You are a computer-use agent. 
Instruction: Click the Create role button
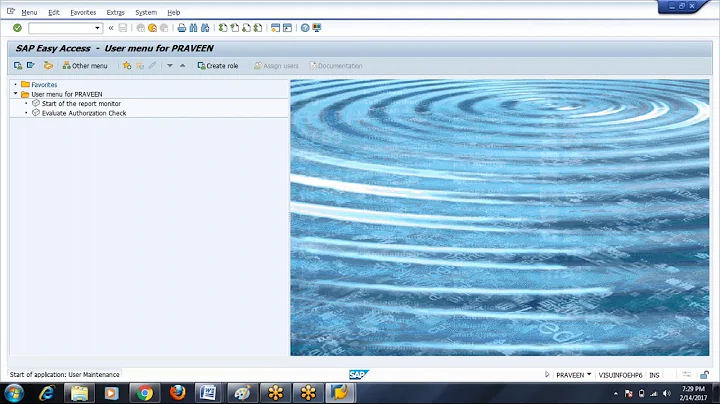218,66
